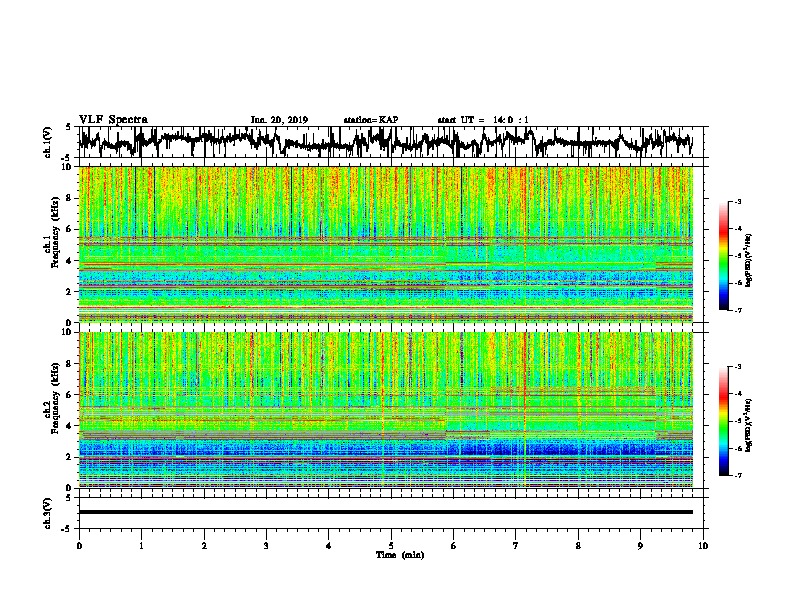Viewport: 792px width, 612px height.
Task: Click the time axis tick label '5'
Action: point(391,546)
